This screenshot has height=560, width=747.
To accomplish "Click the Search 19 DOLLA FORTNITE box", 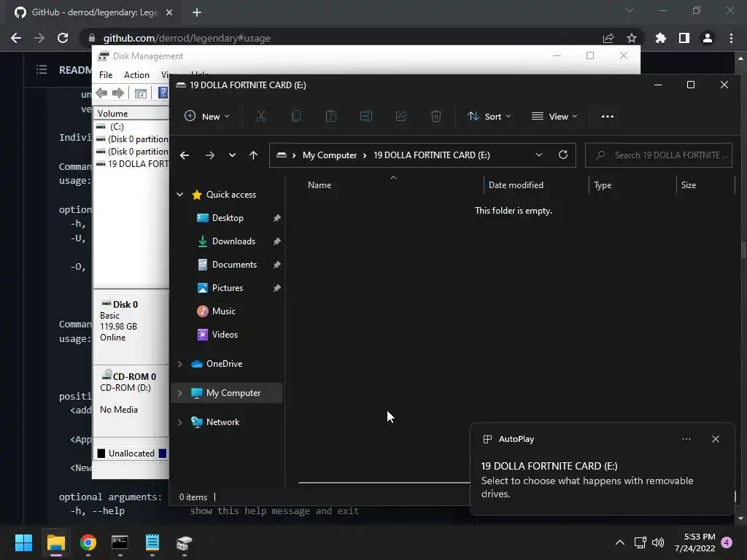I will (x=659, y=155).
